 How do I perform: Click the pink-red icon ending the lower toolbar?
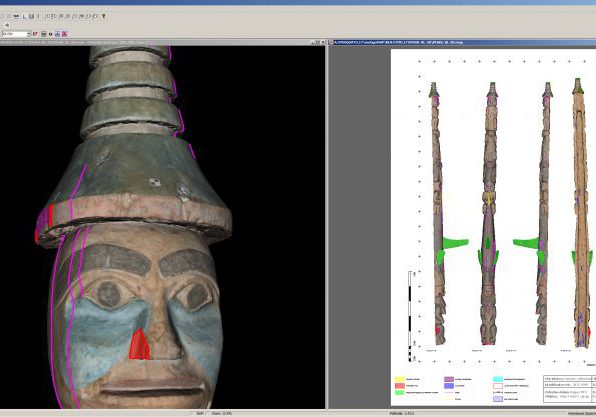pos(64,34)
